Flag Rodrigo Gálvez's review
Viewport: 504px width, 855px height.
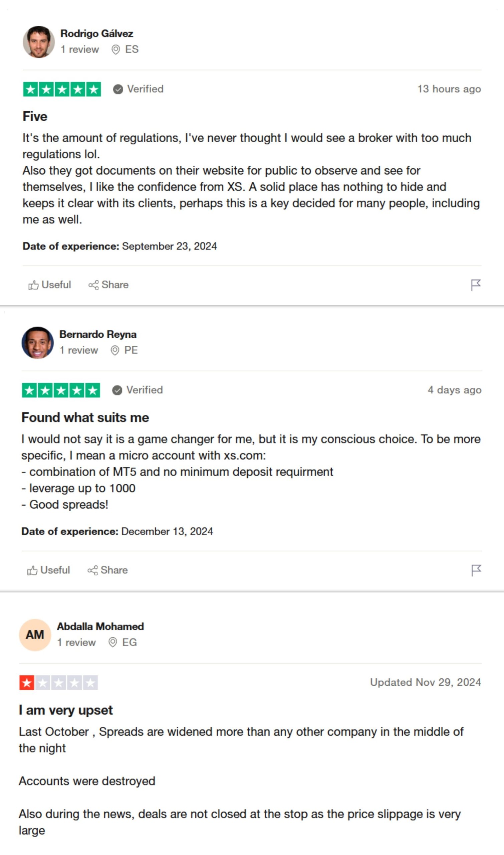pos(476,285)
